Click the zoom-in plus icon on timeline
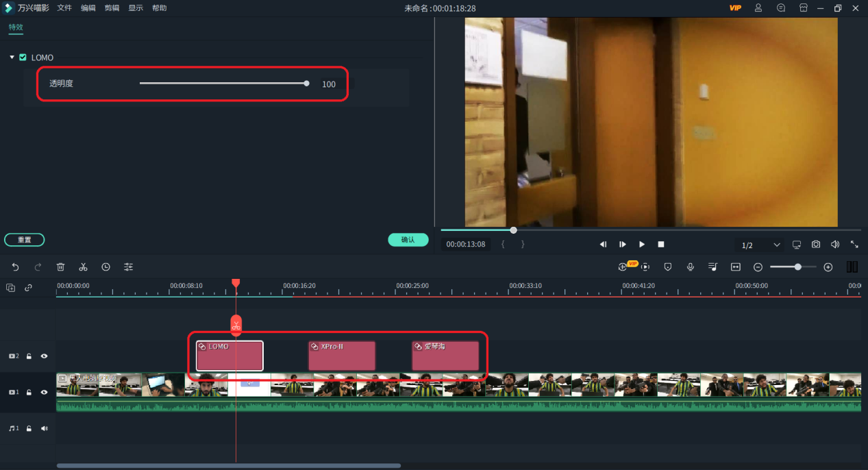This screenshot has width=868, height=470. click(x=828, y=267)
